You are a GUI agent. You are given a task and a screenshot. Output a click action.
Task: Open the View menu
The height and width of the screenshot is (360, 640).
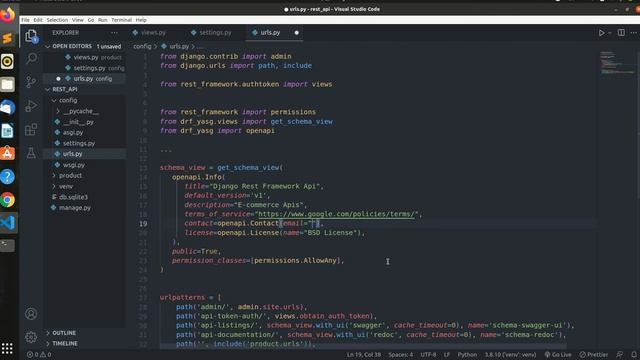(x=78, y=20)
